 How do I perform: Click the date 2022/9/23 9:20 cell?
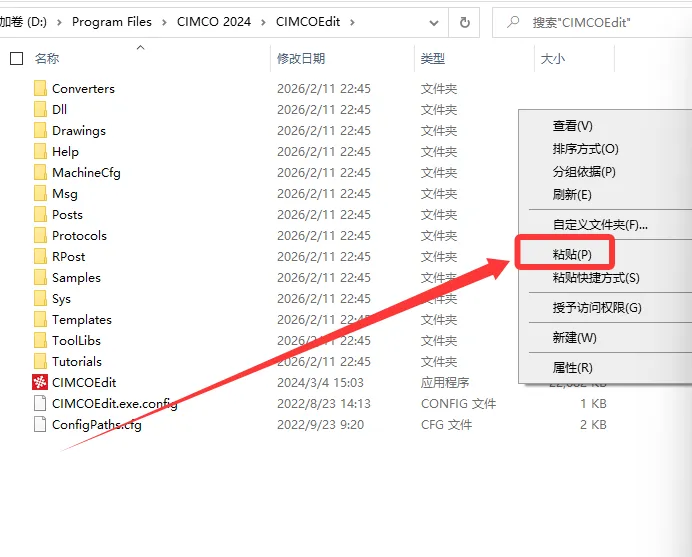pos(320,425)
